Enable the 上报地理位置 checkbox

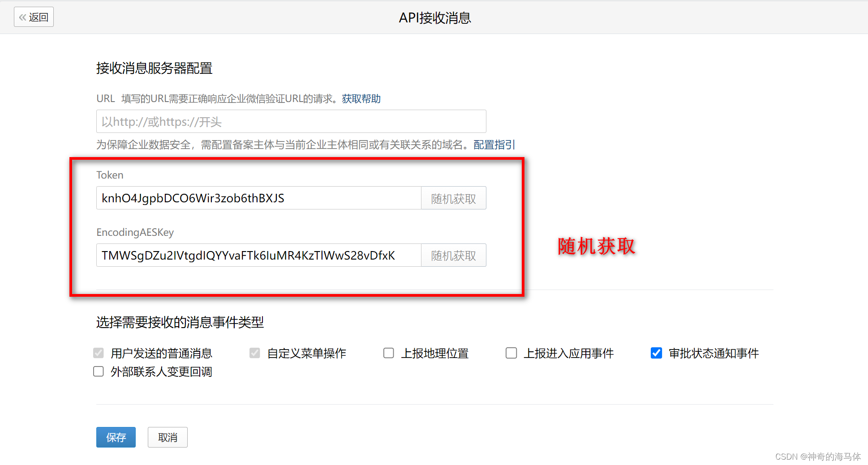(x=388, y=353)
